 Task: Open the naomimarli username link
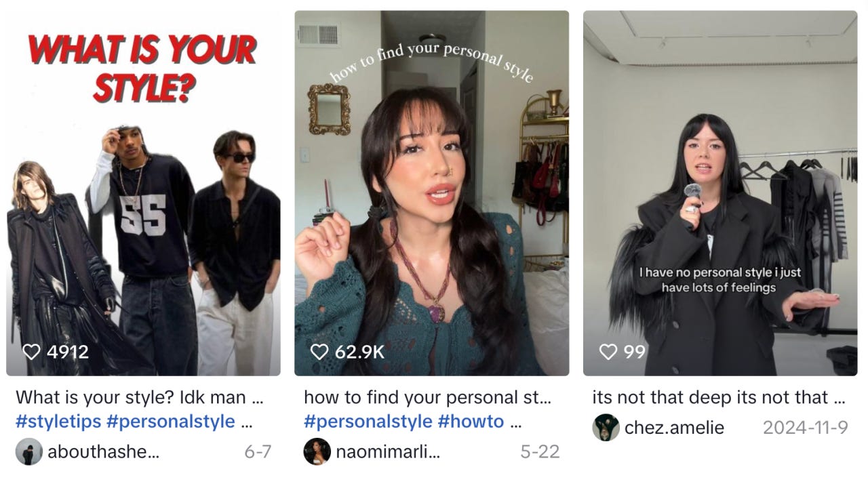pyautogui.click(x=388, y=452)
